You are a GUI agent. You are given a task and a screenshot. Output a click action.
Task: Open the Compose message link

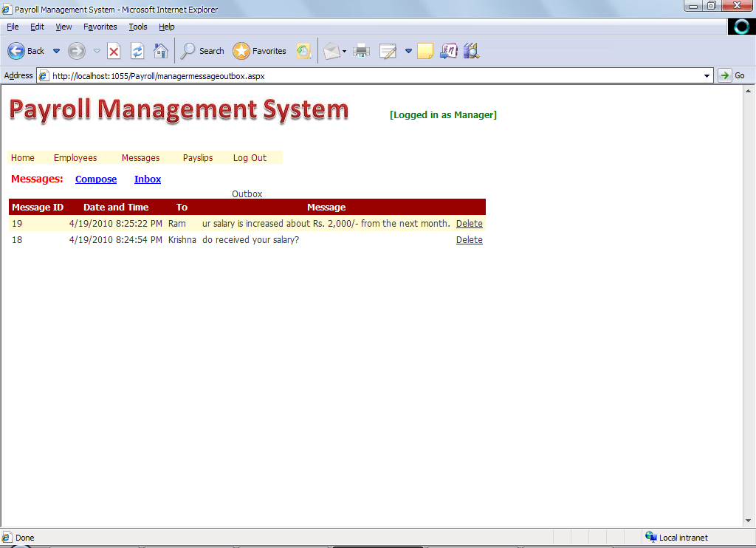[x=96, y=179]
